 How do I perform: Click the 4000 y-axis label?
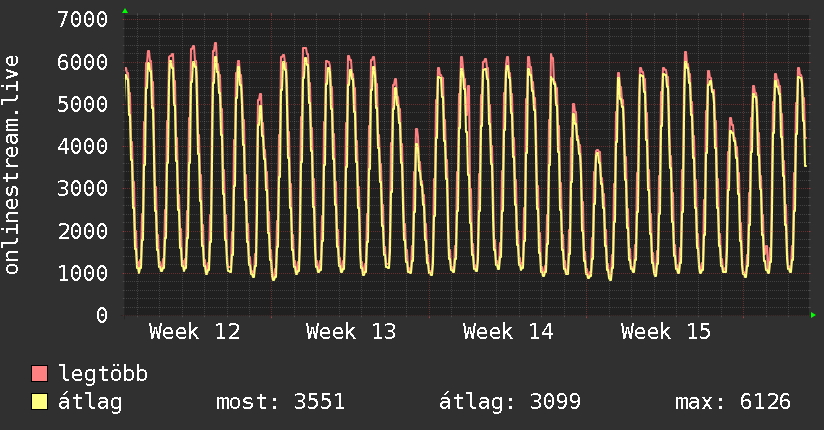pyautogui.click(x=83, y=146)
